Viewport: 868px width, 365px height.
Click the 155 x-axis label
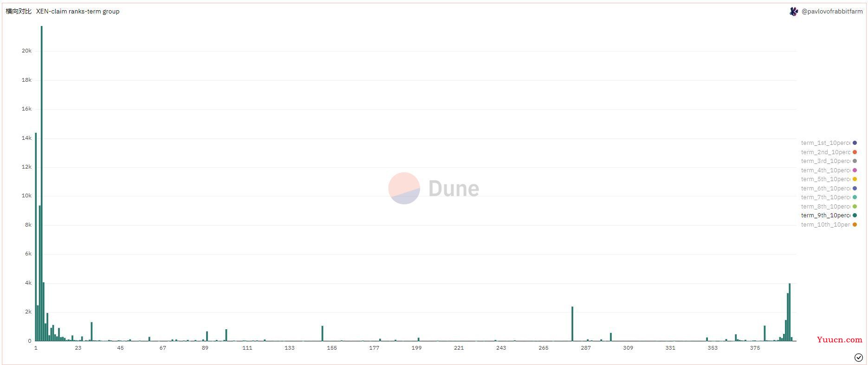pos(332,348)
